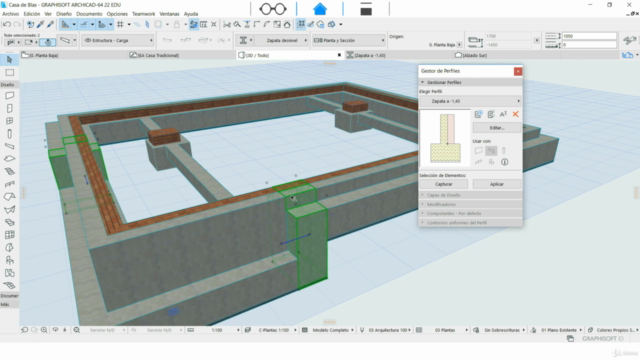Click the glasses icon at top center

tap(273, 9)
